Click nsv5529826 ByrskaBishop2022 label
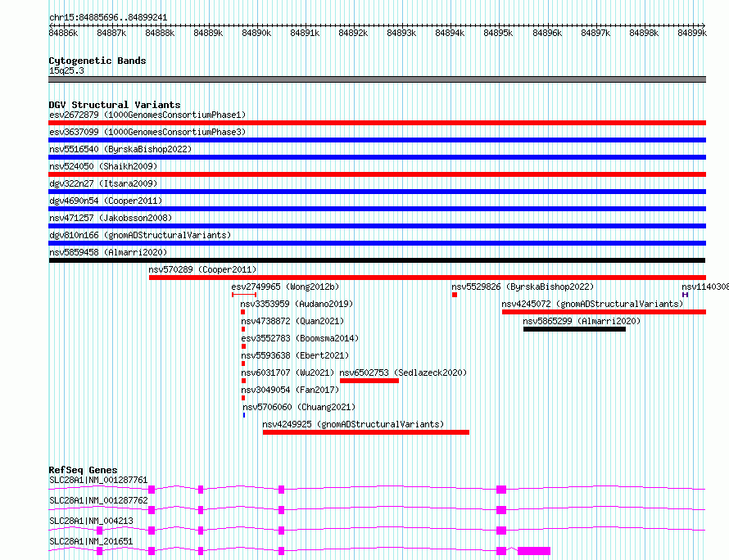This screenshot has width=729, height=560. [523, 287]
